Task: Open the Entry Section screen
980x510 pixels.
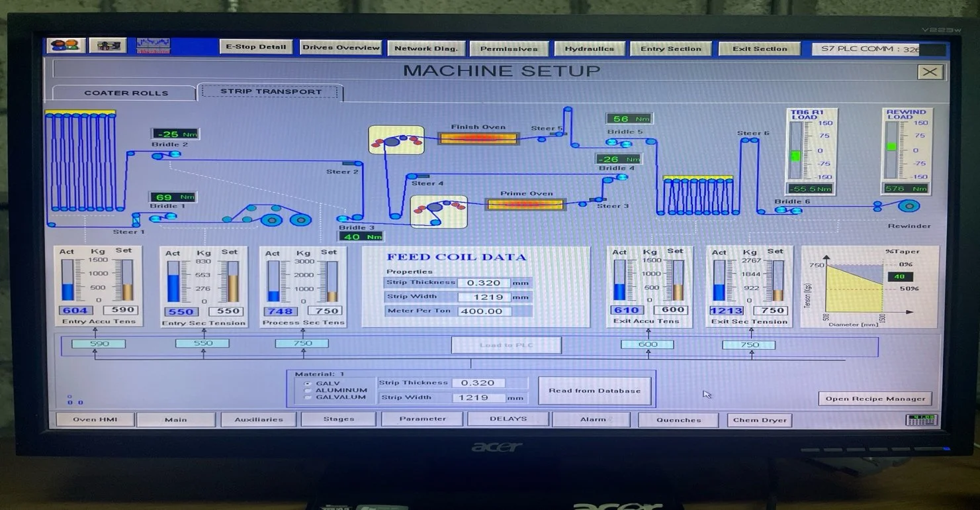Action: coord(670,49)
